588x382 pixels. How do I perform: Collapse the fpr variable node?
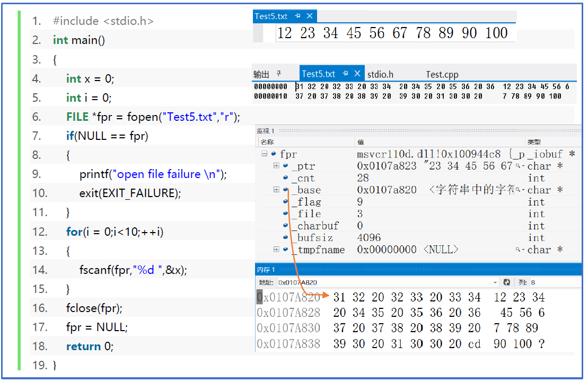tap(264, 154)
